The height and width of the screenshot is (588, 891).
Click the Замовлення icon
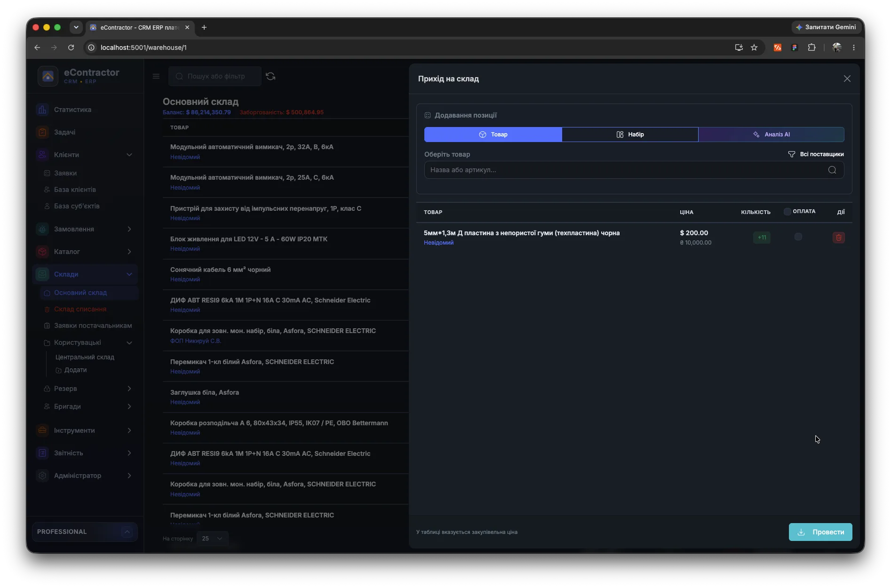pyautogui.click(x=42, y=229)
